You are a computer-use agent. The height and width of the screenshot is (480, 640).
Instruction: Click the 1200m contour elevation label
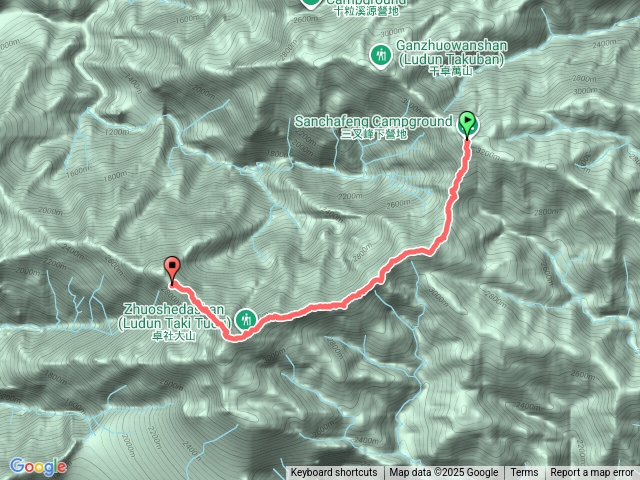click(116, 132)
